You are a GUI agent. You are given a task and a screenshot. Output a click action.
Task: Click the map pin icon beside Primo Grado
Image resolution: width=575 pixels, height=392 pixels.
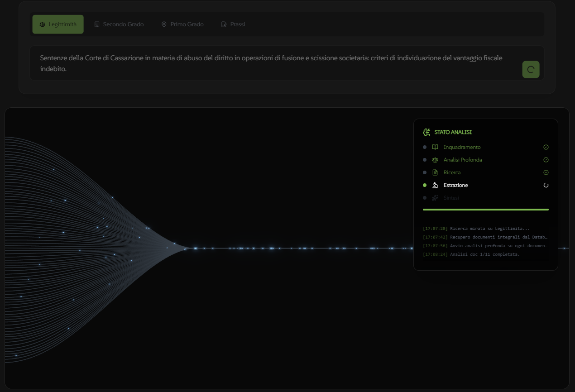[164, 24]
